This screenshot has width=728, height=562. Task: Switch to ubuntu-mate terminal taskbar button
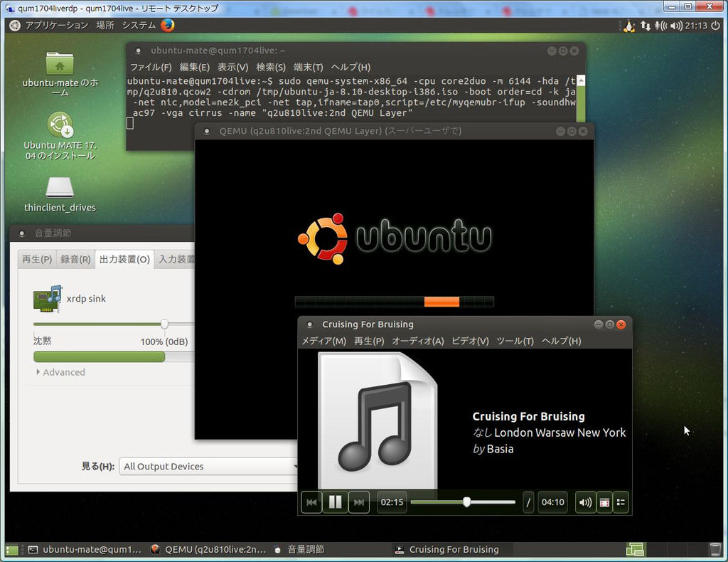[85, 549]
